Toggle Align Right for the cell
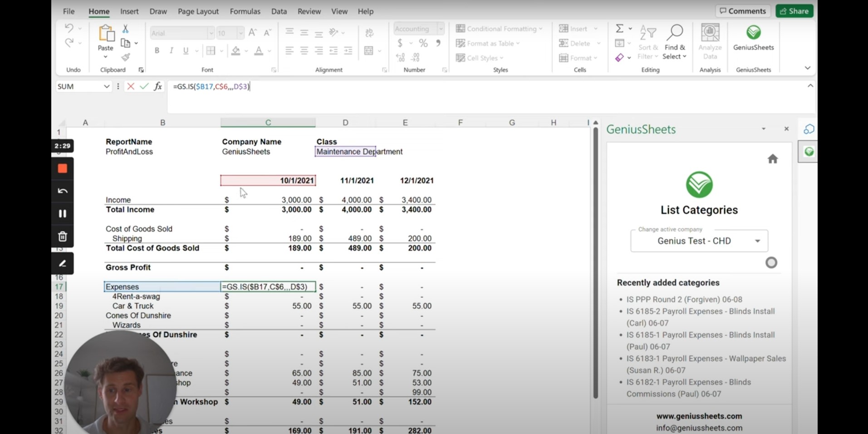Screen dimensions: 868x434 (x=319, y=51)
